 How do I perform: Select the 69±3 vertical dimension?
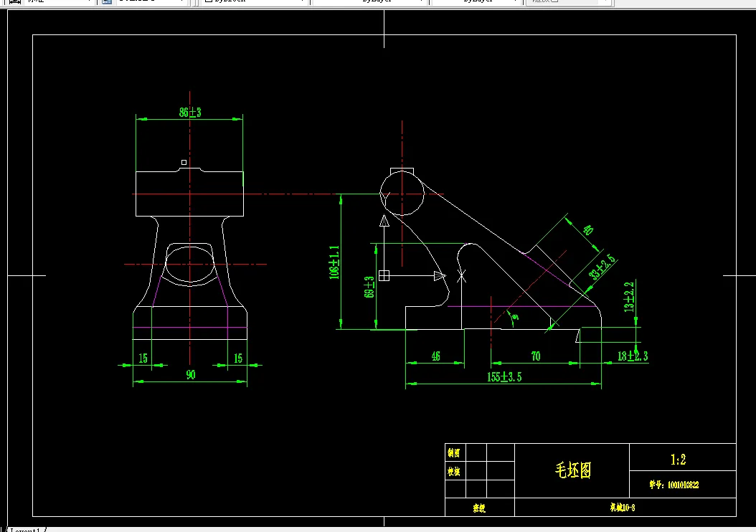(369, 287)
